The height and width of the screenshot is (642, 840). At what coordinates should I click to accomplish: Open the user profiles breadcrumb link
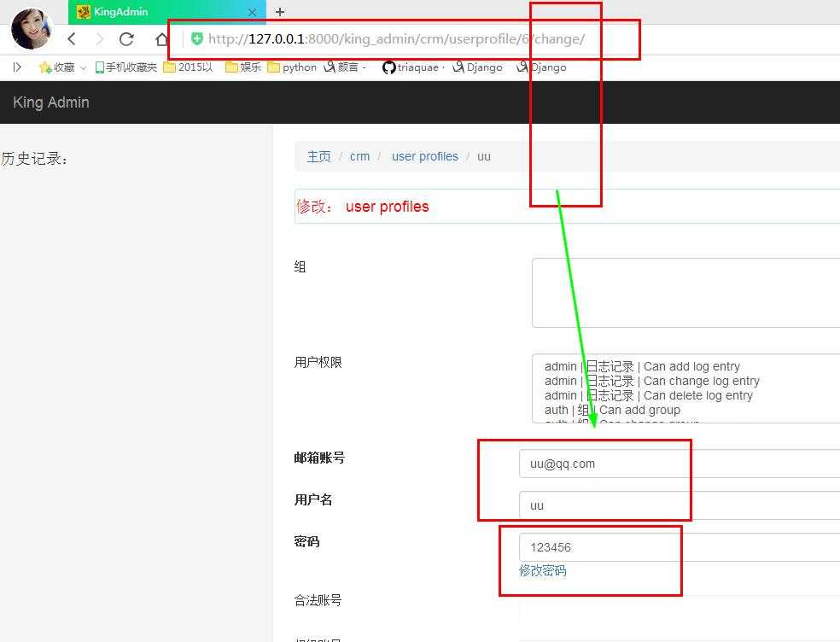tap(425, 156)
